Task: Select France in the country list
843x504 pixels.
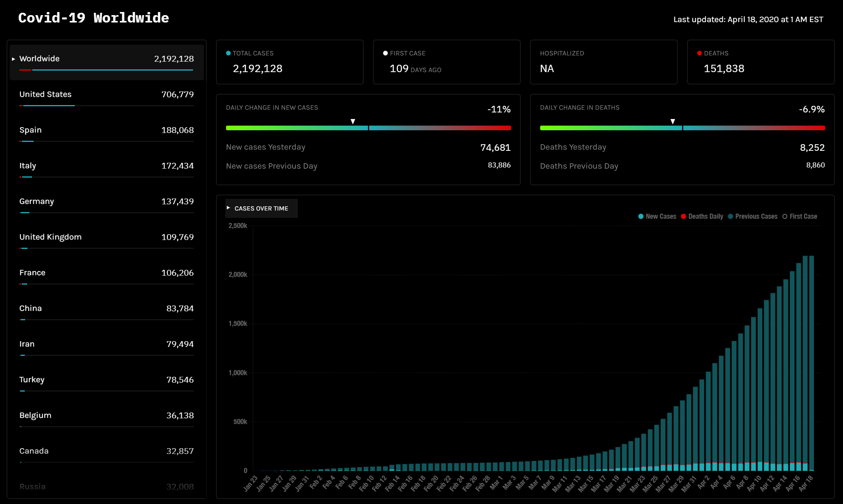Action: [x=107, y=276]
